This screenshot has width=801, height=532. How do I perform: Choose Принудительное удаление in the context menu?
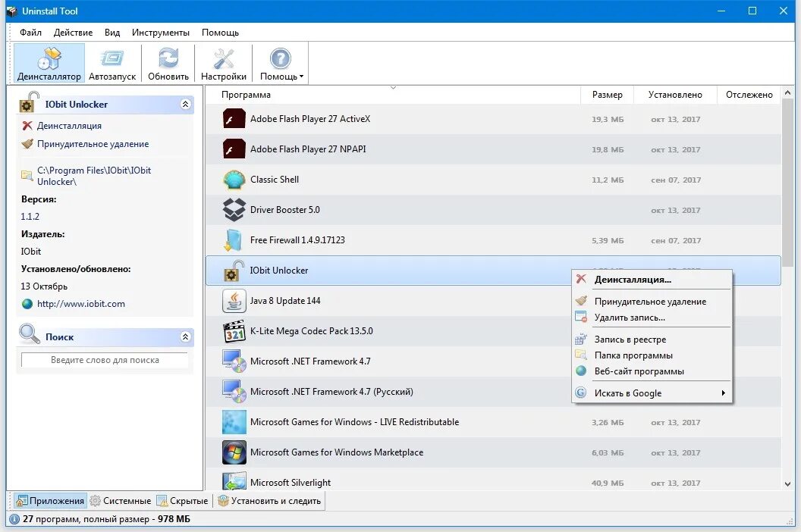pos(652,302)
